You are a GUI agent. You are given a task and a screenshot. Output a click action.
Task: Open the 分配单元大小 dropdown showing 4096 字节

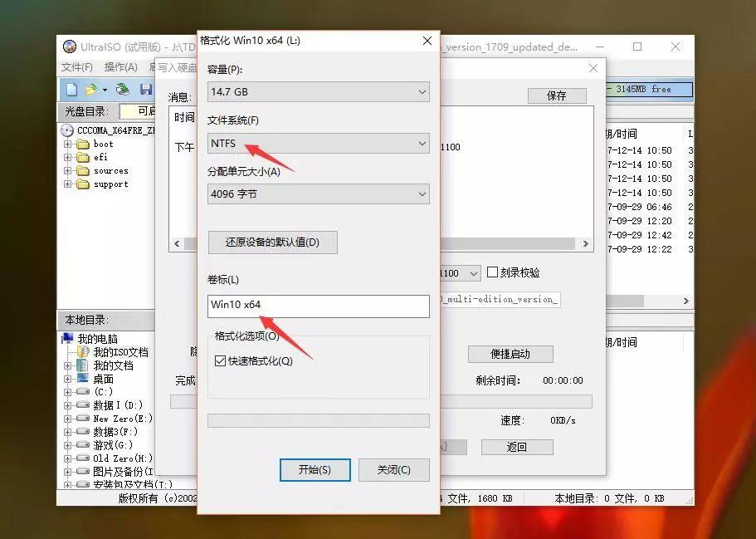(x=318, y=194)
